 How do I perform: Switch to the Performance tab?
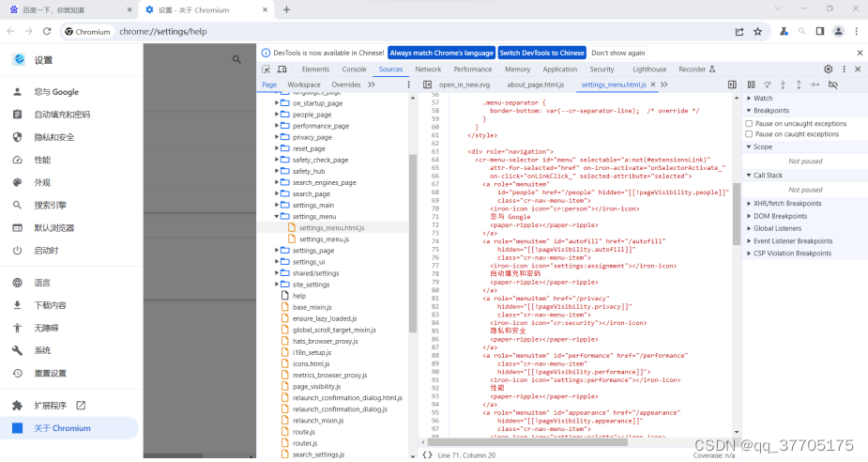pos(473,69)
